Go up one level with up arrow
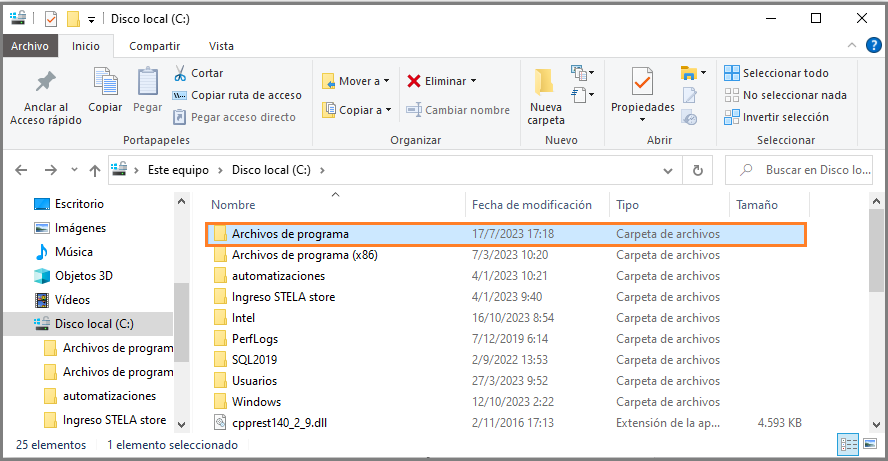This screenshot has height=461, width=888. point(95,170)
